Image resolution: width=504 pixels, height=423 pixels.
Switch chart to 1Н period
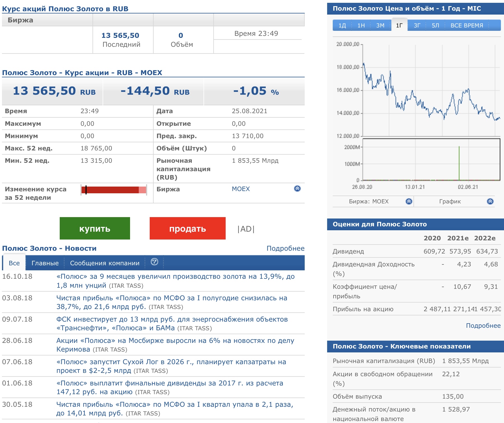tap(361, 25)
